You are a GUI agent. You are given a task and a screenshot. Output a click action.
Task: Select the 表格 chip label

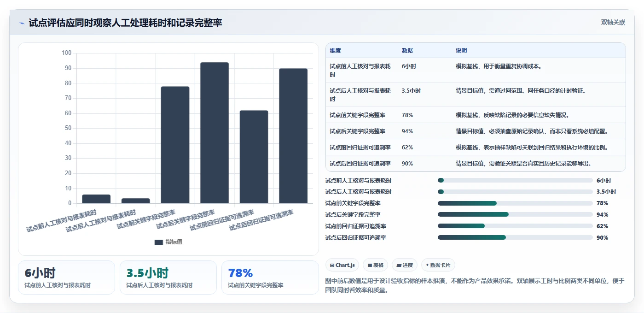(x=378, y=265)
